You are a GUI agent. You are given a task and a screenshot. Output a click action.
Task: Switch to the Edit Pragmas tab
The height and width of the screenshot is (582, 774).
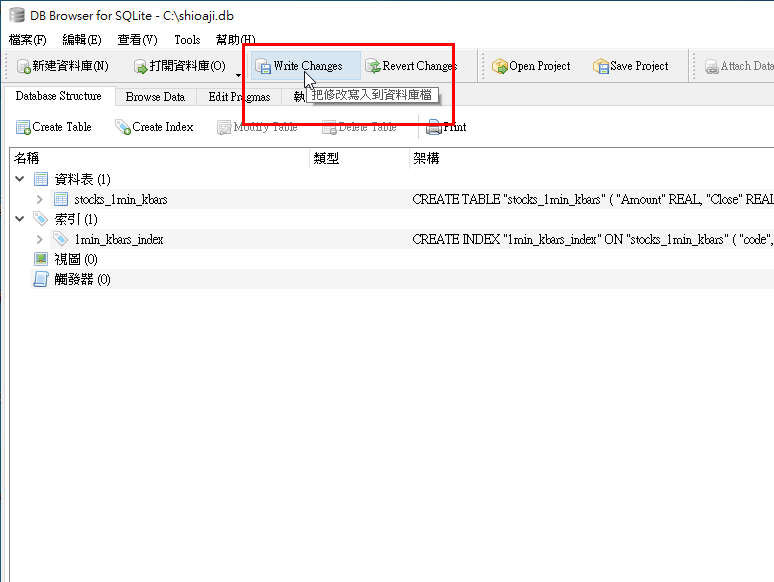click(239, 97)
